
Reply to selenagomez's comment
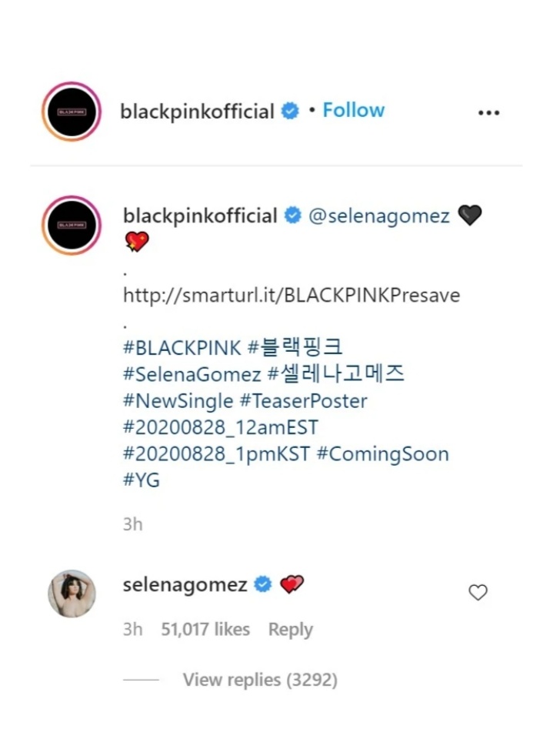pyautogui.click(x=291, y=629)
